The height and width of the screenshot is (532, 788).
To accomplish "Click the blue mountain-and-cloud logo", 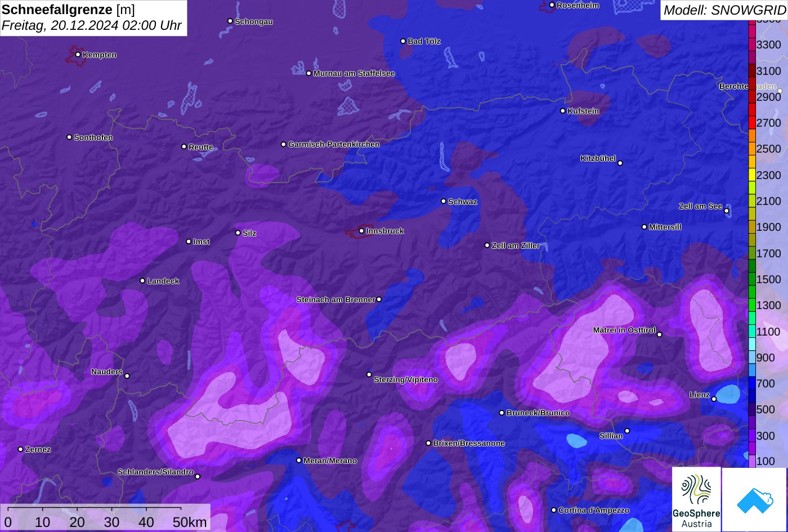I will tap(754, 499).
